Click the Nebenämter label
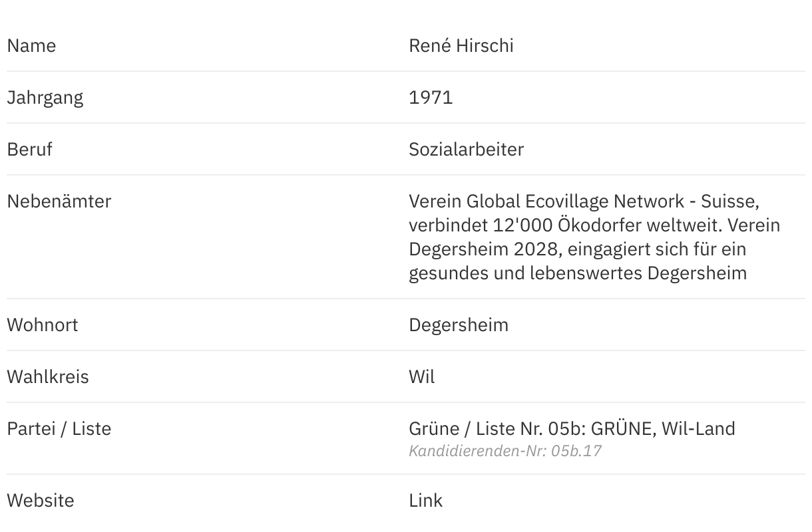The width and height of the screenshot is (812, 532). coord(59,201)
